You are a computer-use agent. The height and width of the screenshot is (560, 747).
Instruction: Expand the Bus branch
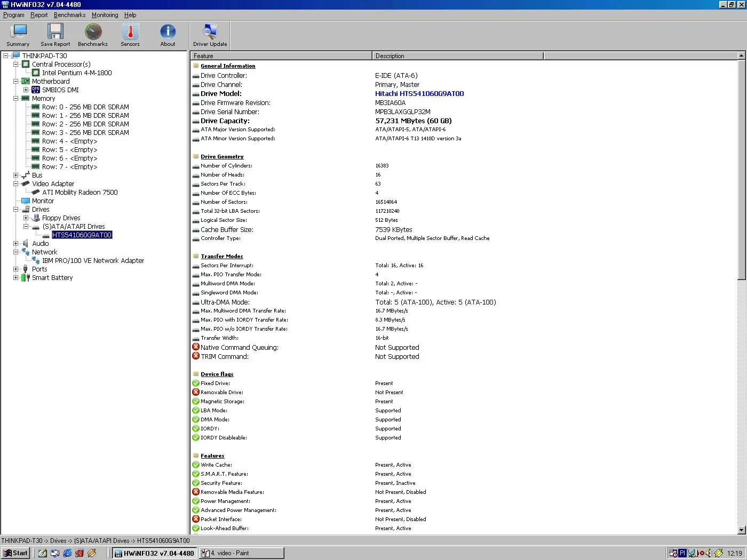tap(15, 175)
